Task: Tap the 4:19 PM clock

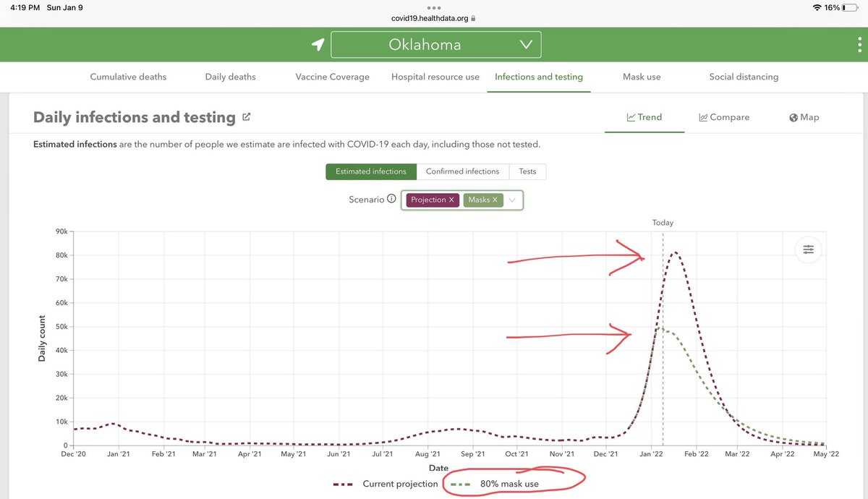Action: 24,7
